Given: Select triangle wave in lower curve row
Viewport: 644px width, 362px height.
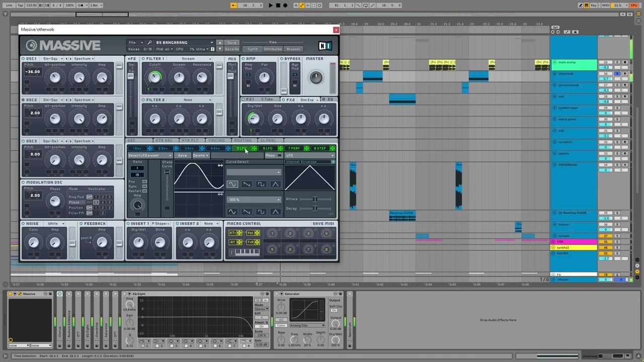Looking at the screenshot, I should [275, 212].
